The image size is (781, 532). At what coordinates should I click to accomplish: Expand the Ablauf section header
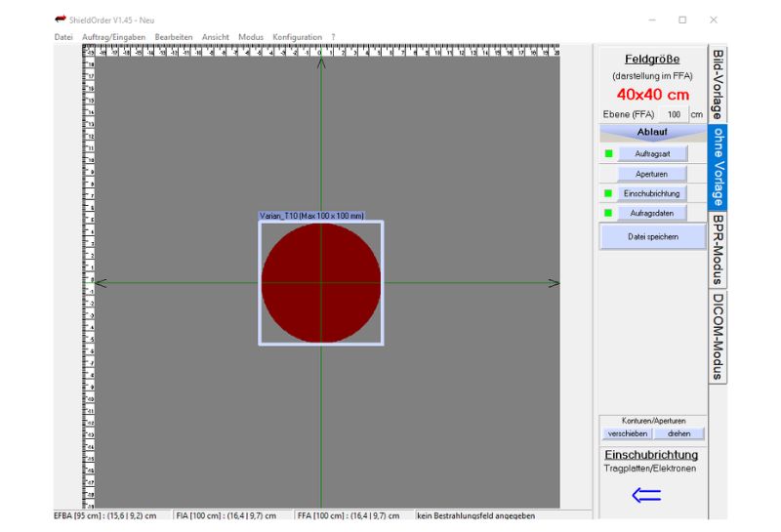[650, 133]
